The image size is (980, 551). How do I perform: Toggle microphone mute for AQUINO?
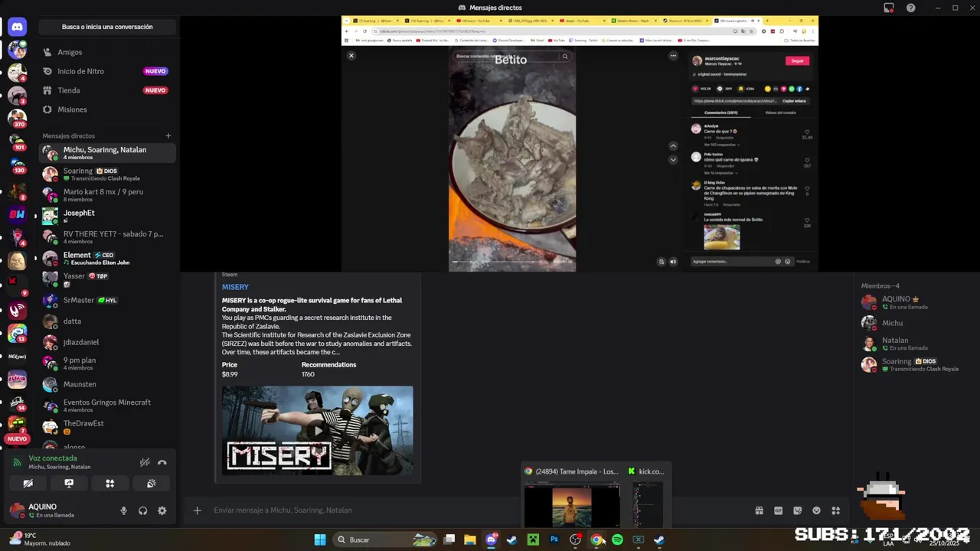(x=124, y=510)
